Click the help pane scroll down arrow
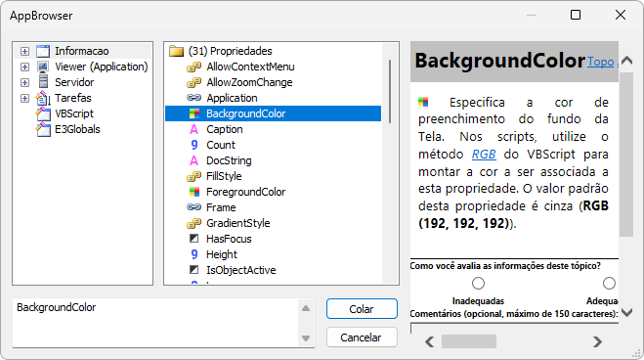This screenshot has height=360, width=644. (x=626, y=313)
